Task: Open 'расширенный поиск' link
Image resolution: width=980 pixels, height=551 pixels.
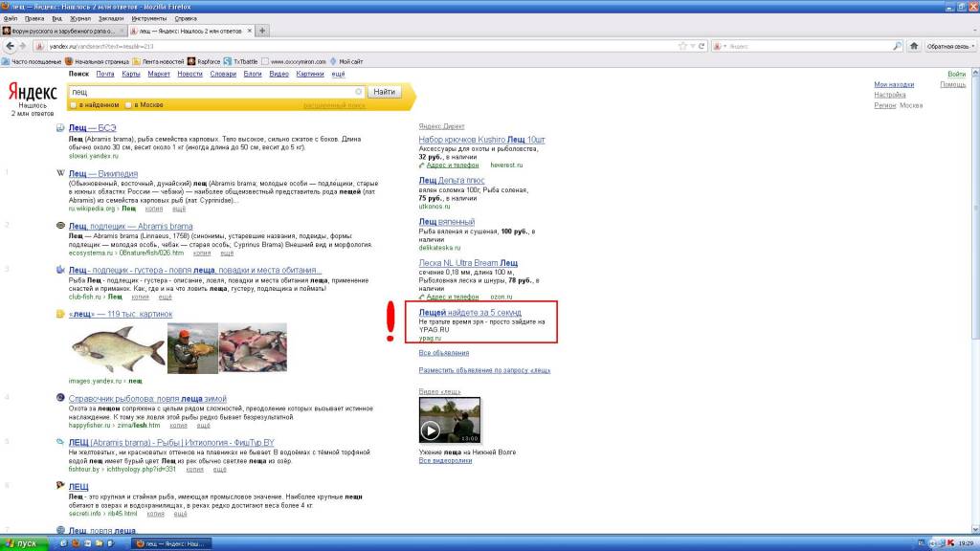Action: click(x=334, y=105)
